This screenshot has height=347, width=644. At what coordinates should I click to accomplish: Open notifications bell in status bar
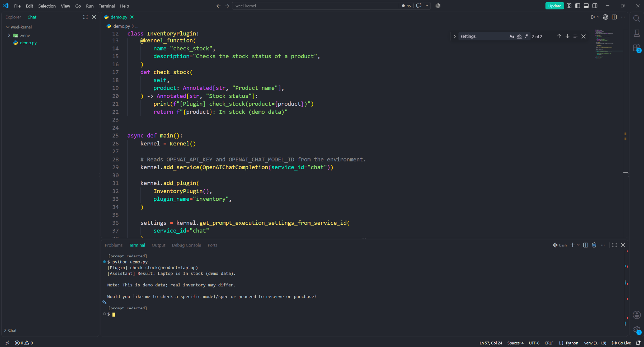pos(638,343)
